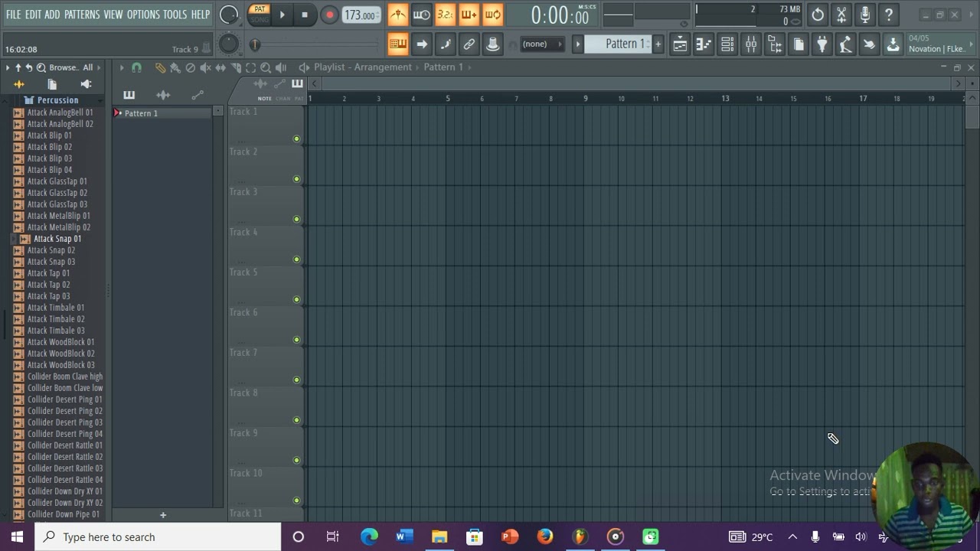This screenshot has height=551, width=980.
Task: Choose the Select tool in playlist toolbar
Action: point(251,67)
